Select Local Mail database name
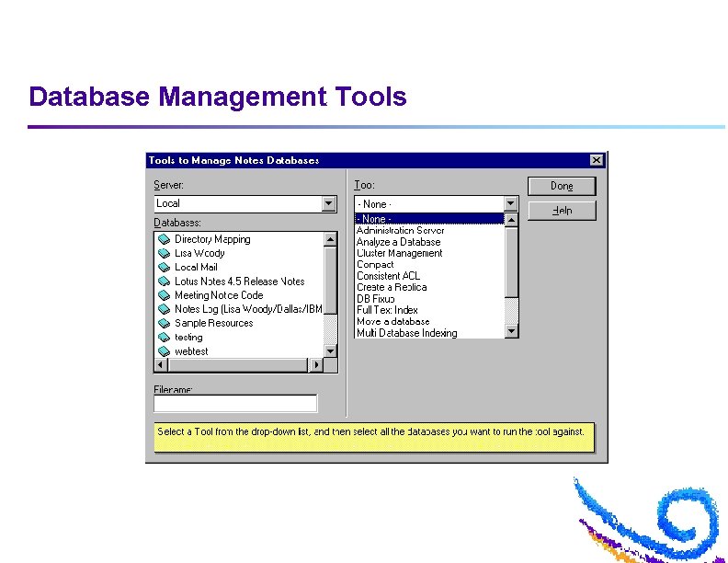This screenshot has height=563, width=728. (x=196, y=267)
